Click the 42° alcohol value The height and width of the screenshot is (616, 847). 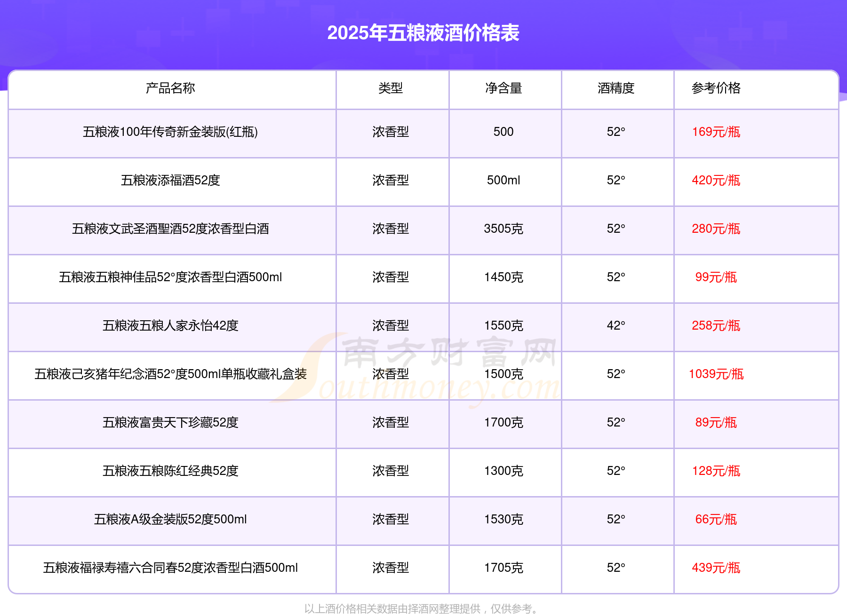[x=616, y=325]
